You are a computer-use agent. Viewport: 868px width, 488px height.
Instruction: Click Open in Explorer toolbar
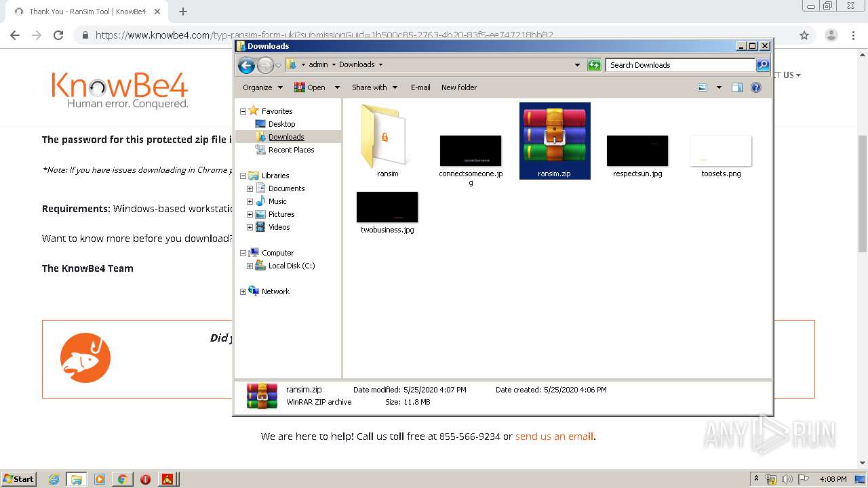tap(310, 87)
